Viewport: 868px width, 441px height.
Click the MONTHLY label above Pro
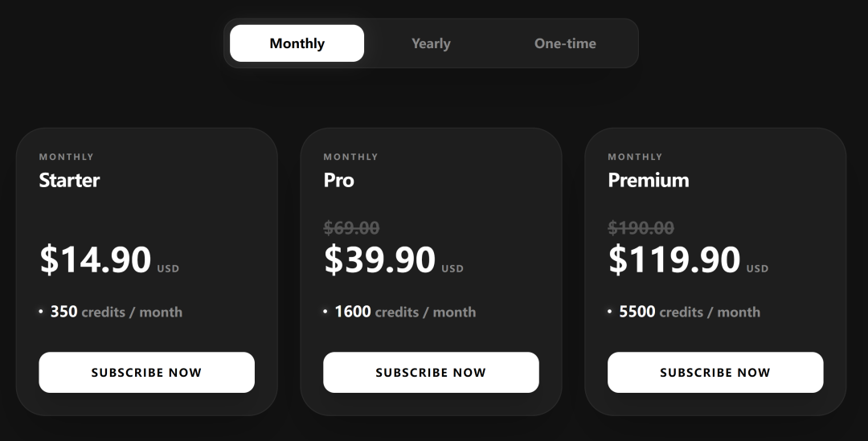point(350,157)
